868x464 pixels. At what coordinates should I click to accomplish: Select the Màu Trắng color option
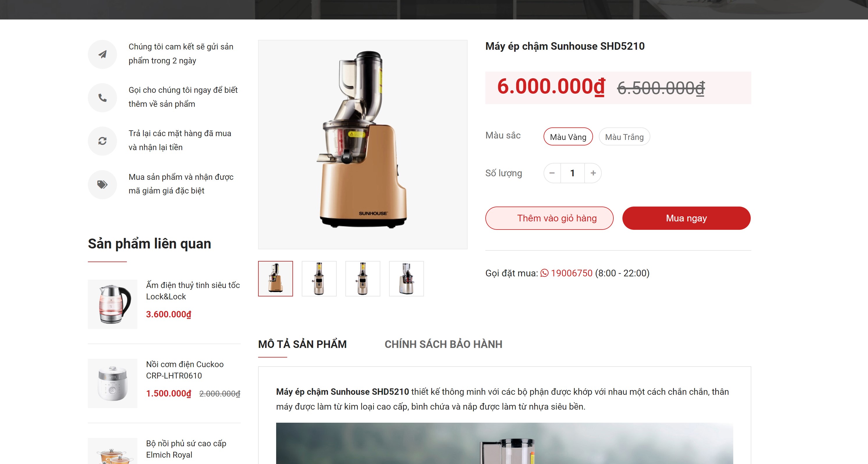tap(624, 137)
